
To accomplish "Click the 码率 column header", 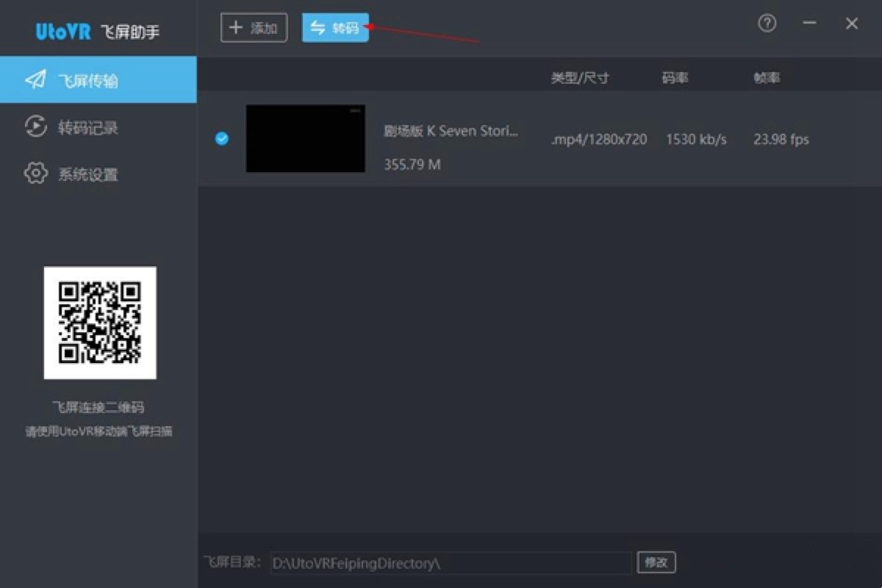I will [x=673, y=76].
